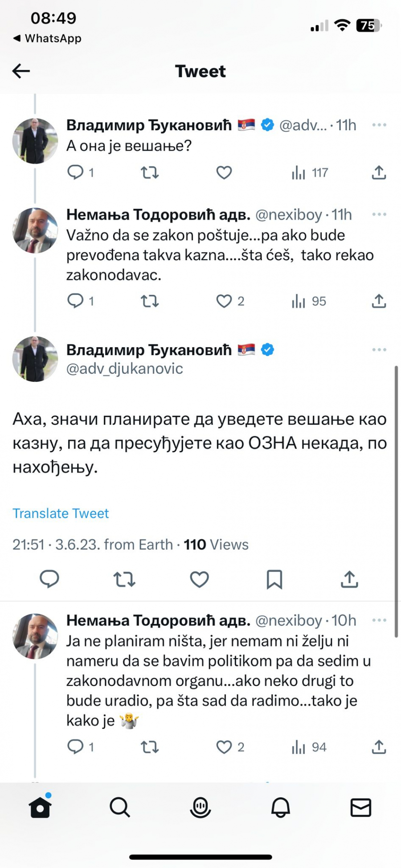Image resolution: width=401 pixels, height=868 pixels.
Task: Open the main tweet author's profile picture
Action: pyautogui.click(x=35, y=359)
